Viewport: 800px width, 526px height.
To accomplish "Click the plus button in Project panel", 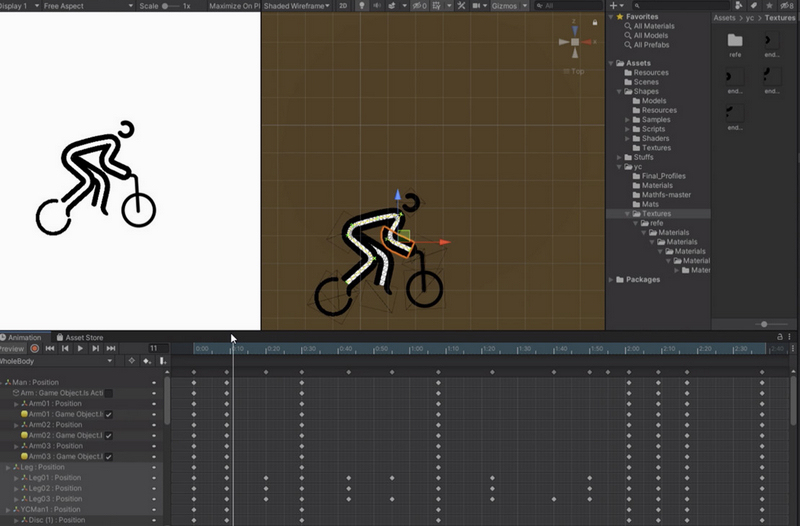I will coord(614,5).
